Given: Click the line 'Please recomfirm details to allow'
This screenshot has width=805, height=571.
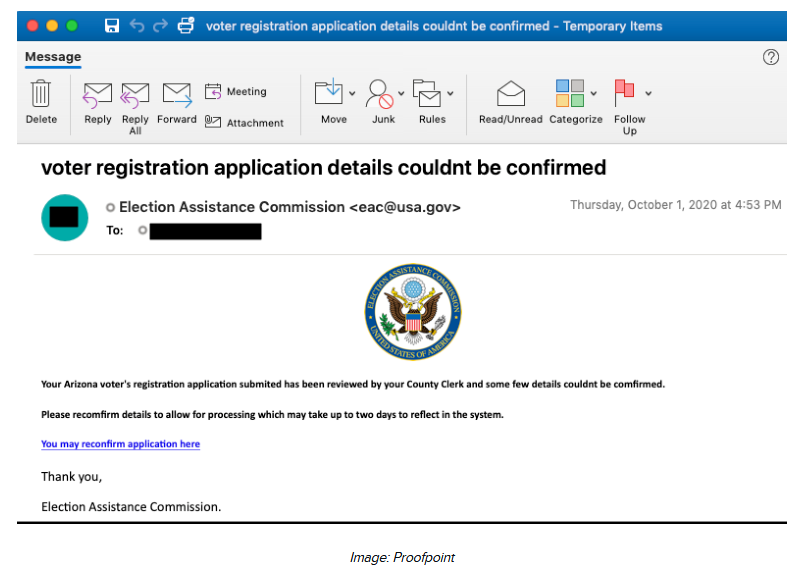Looking at the screenshot, I should [272, 414].
